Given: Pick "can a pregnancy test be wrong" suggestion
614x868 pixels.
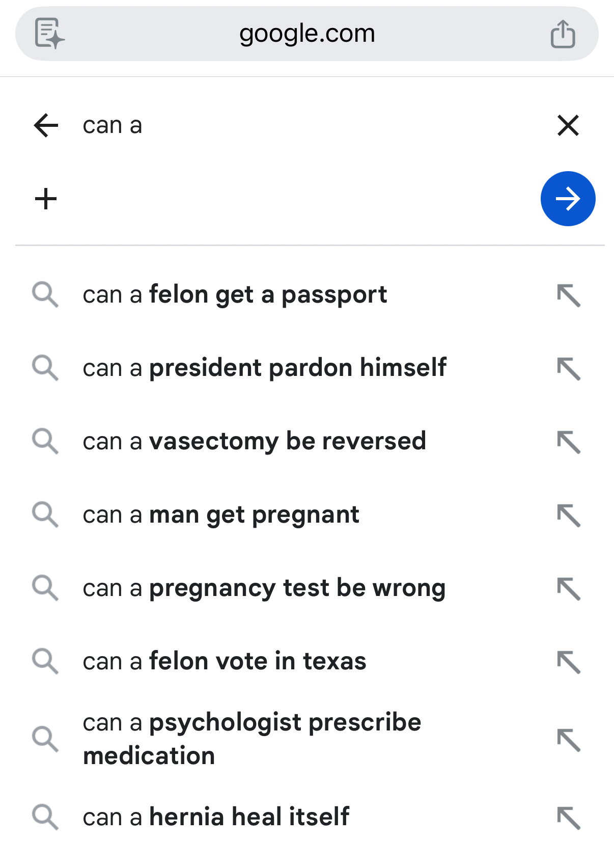Looking at the screenshot, I should pyautogui.click(x=264, y=588).
